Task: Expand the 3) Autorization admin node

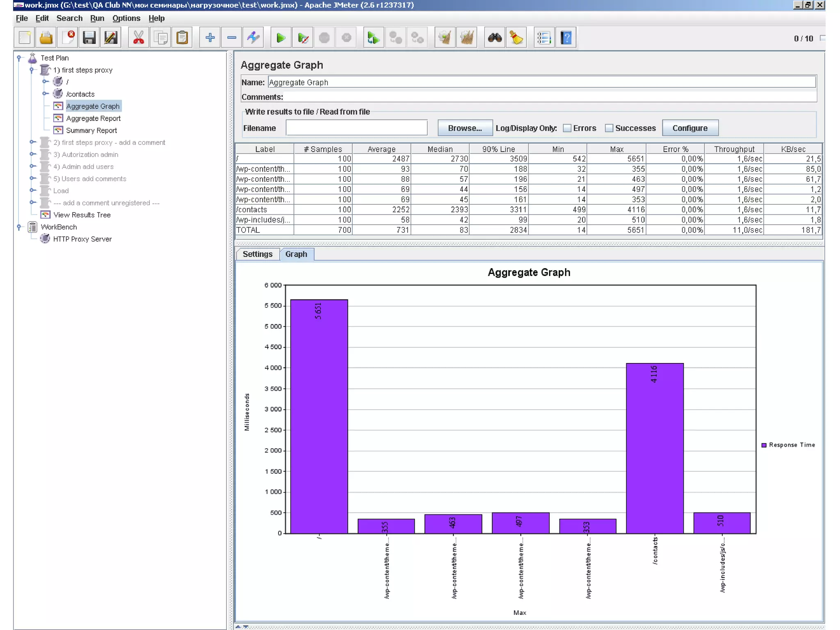Action: tap(32, 154)
